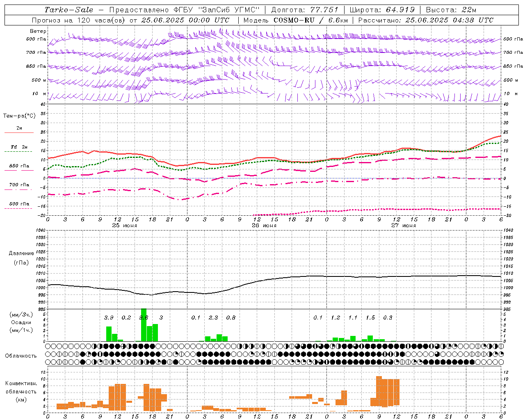Click the Широта: 64.919 value
The image size is (525, 420).
pos(382,10)
